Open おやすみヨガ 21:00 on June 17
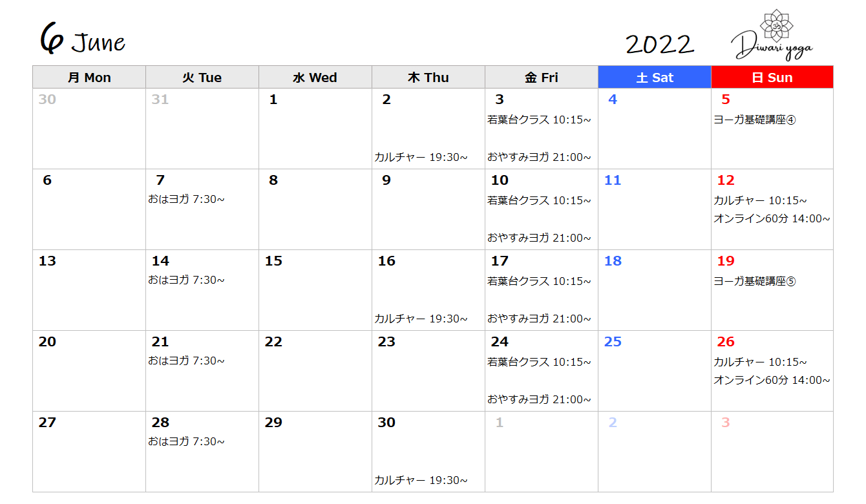Image resolution: width=866 pixels, height=504 pixels. click(x=539, y=319)
